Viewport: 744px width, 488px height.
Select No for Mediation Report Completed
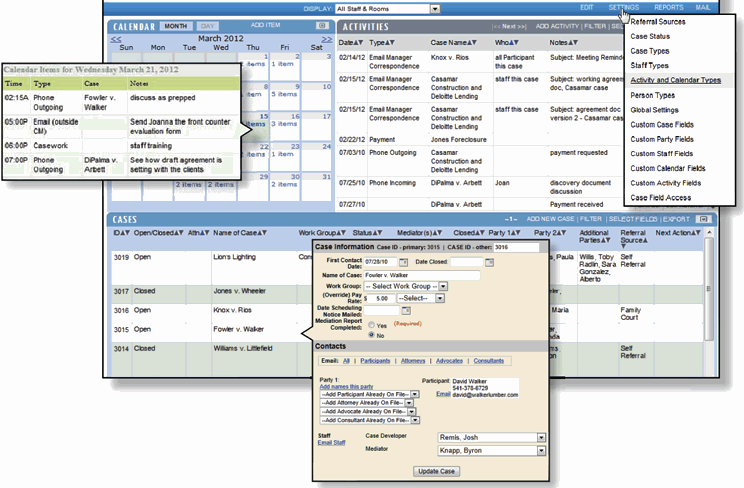tap(372, 335)
